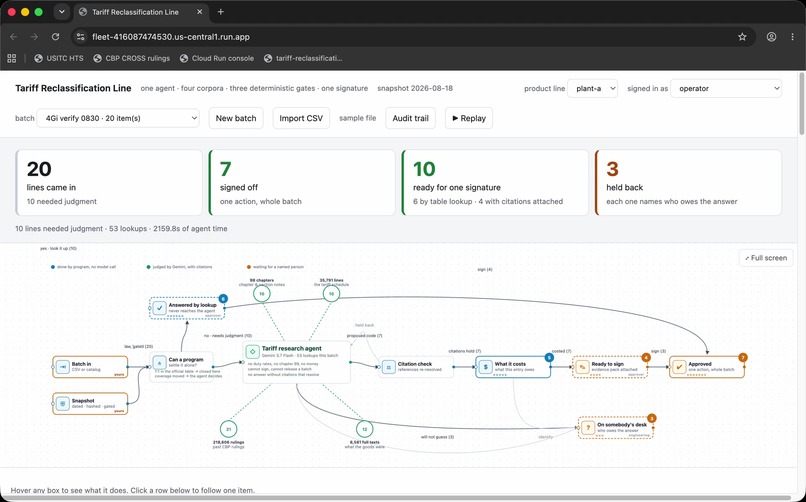Click the 35,791 lines corpus circle
The height and width of the screenshot is (502, 806).
(332, 294)
